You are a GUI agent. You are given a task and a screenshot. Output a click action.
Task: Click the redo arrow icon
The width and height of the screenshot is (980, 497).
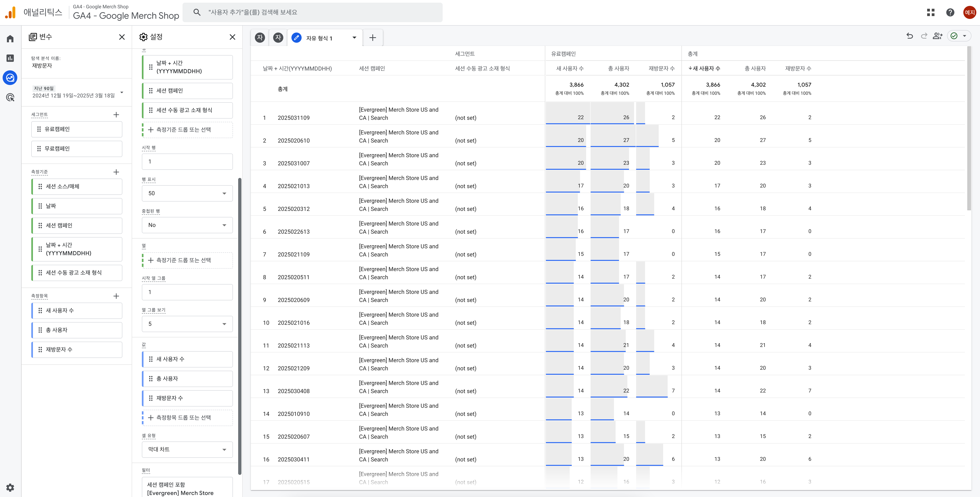(x=924, y=36)
